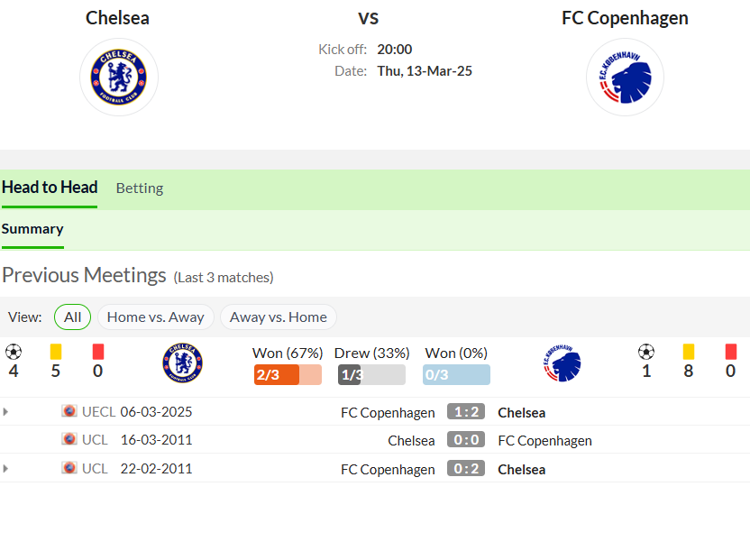Click Chelsea's yellow card icon
The height and width of the screenshot is (560, 750).
point(56,352)
